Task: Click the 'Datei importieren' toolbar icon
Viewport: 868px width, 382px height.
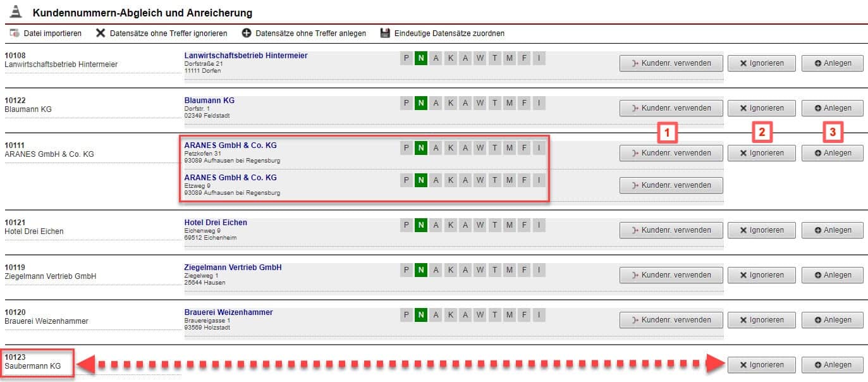Action: coord(14,34)
